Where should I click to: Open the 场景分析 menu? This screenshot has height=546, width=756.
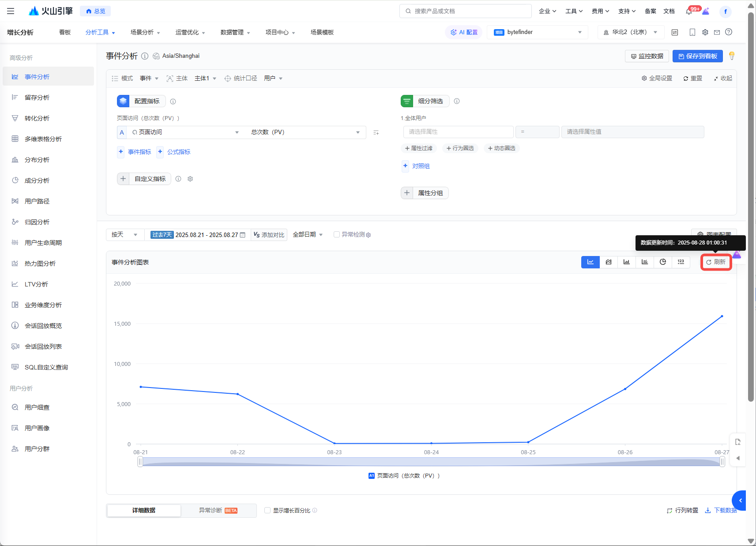click(x=145, y=32)
